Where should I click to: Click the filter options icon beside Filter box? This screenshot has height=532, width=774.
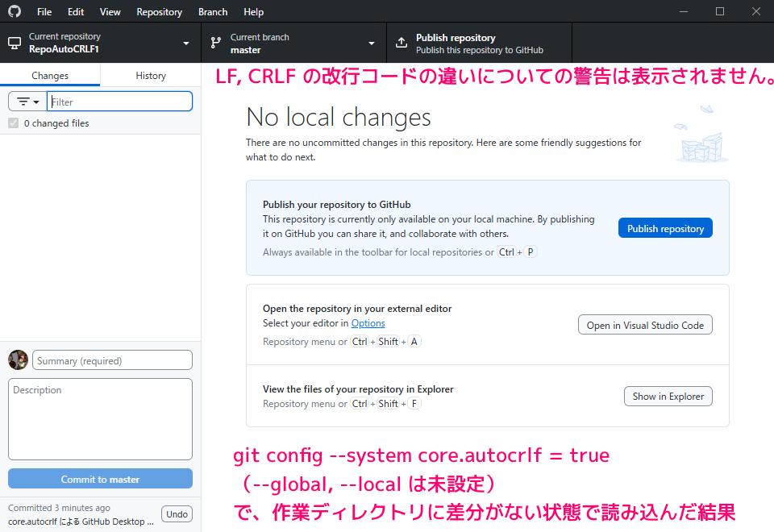27,102
